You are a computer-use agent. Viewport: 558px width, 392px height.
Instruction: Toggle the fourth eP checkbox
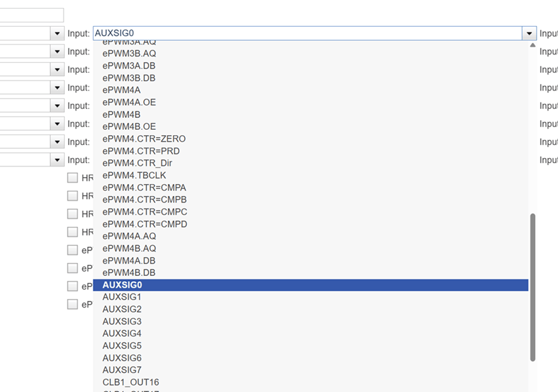point(73,304)
